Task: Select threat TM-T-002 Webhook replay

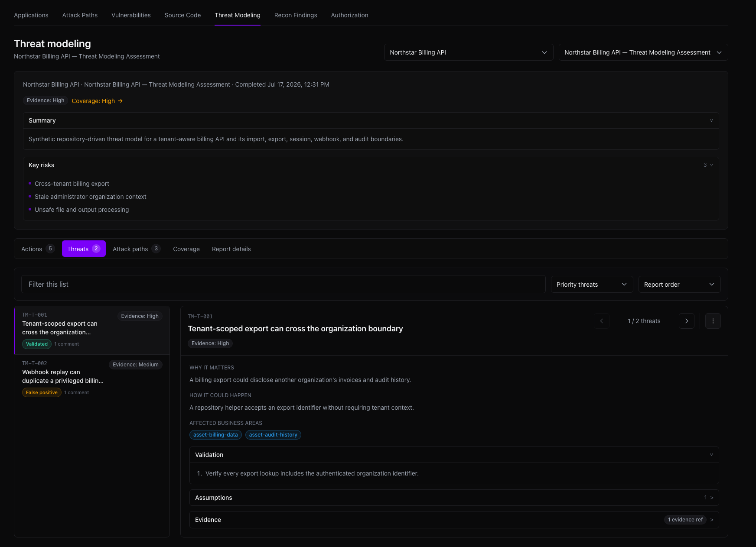Action: point(92,379)
